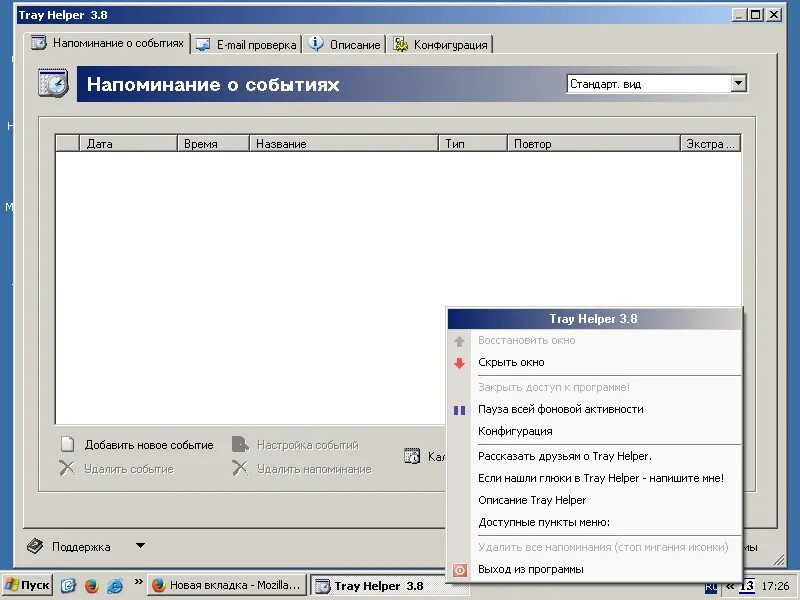The image size is (800, 600).
Task: Click the icon beside Настройка событий
Action: pos(240,444)
